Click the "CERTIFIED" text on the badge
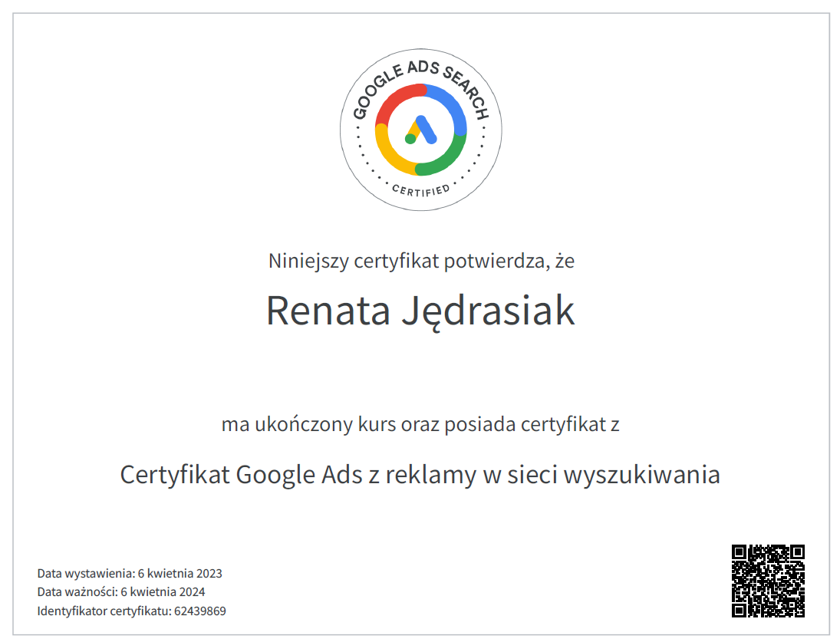This screenshot has width=840, height=642. [x=420, y=189]
